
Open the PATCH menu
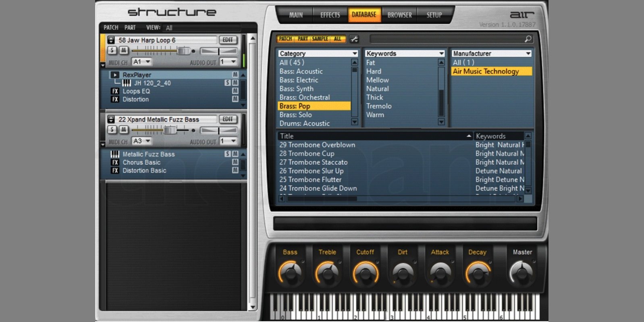pyautogui.click(x=111, y=27)
